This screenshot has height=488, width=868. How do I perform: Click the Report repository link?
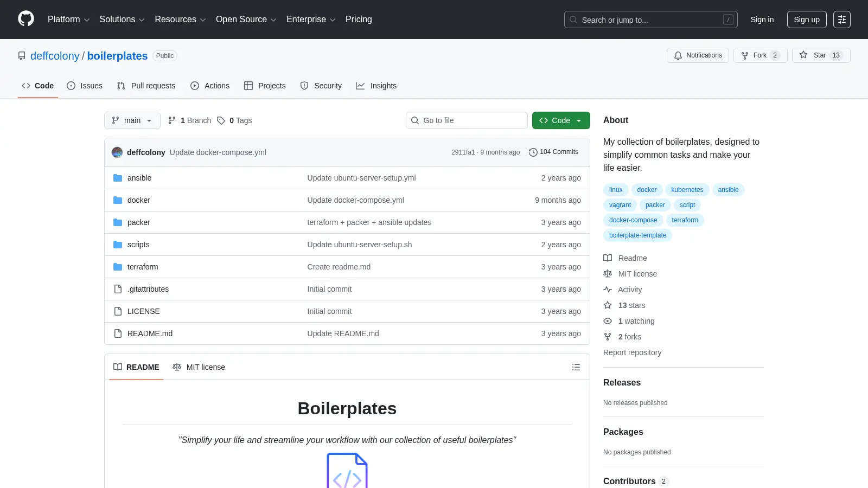632,352
